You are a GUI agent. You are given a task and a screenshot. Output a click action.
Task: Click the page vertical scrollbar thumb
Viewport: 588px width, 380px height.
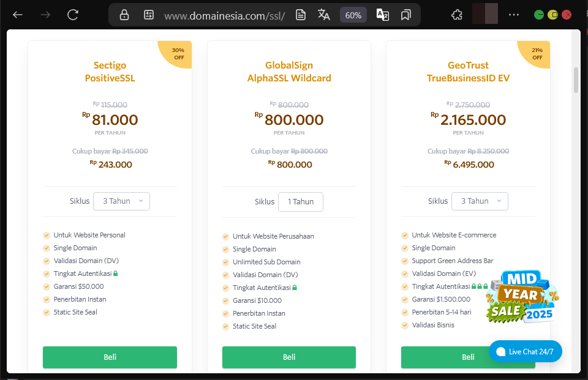576,80
